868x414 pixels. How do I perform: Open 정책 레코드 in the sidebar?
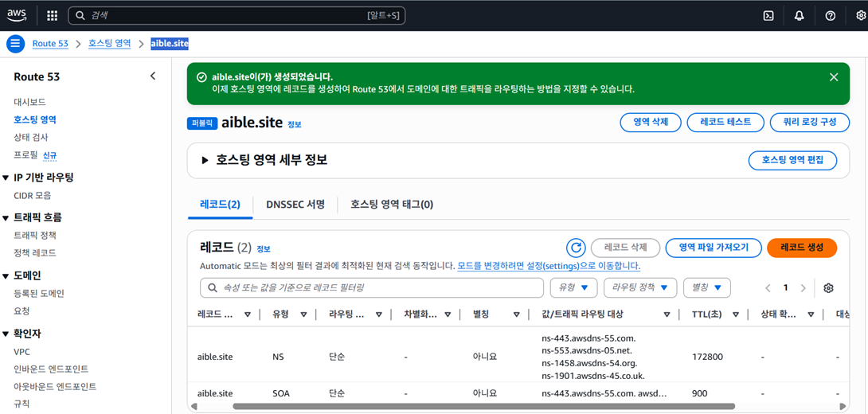point(35,253)
